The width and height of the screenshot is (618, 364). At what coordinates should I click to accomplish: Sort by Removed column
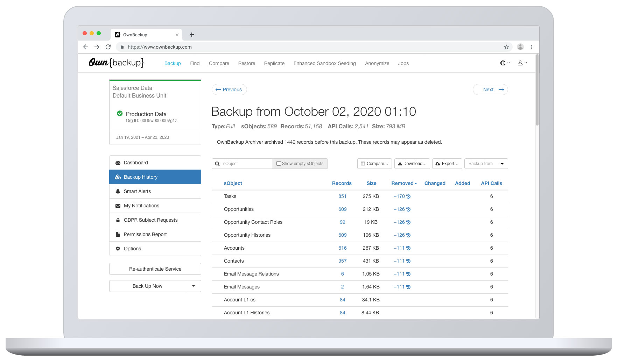coord(404,183)
